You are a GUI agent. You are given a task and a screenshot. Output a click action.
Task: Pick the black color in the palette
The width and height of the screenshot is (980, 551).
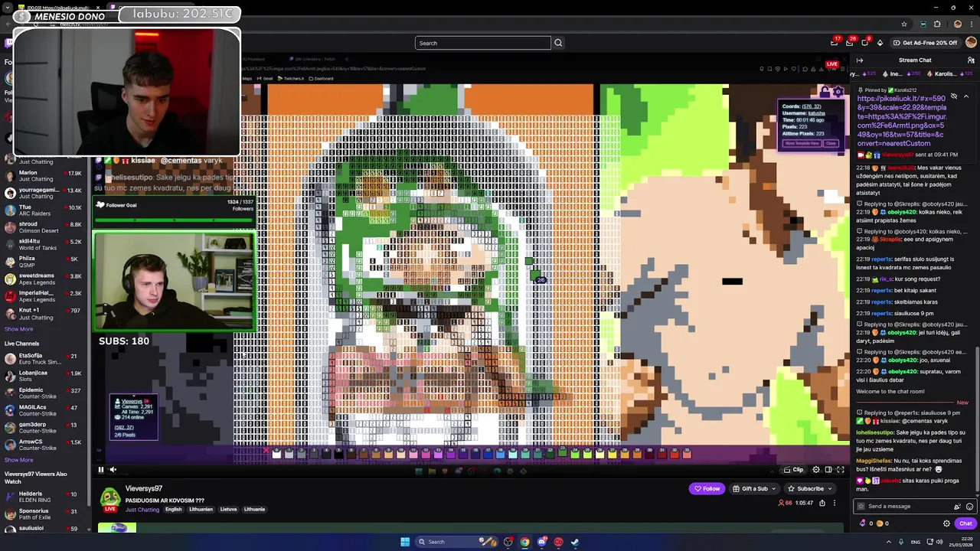pos(338,454)
